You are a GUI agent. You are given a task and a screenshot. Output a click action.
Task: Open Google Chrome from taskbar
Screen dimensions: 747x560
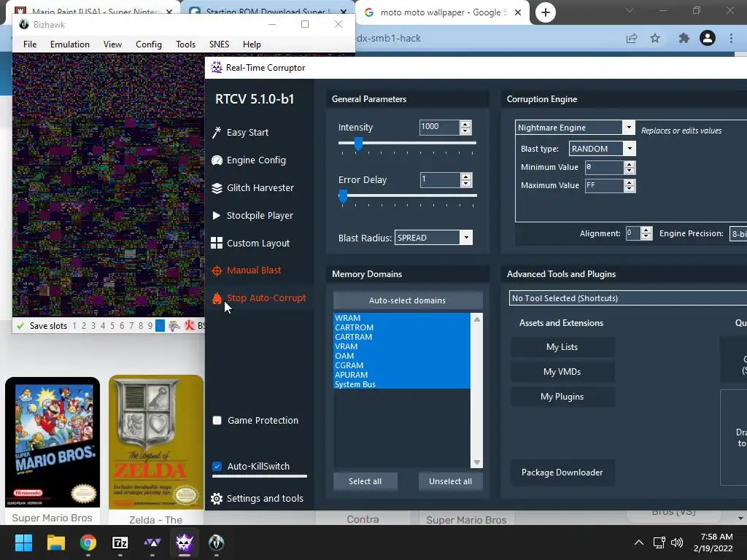88,542
